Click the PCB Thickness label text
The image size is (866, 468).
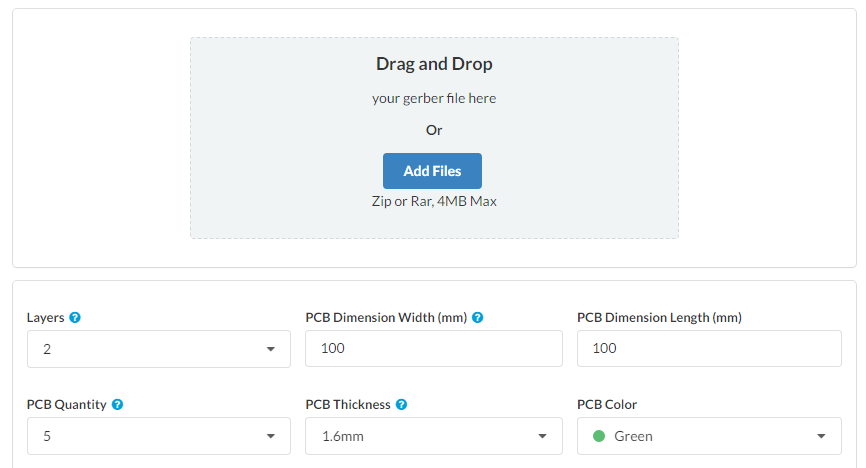coord(348,404)
